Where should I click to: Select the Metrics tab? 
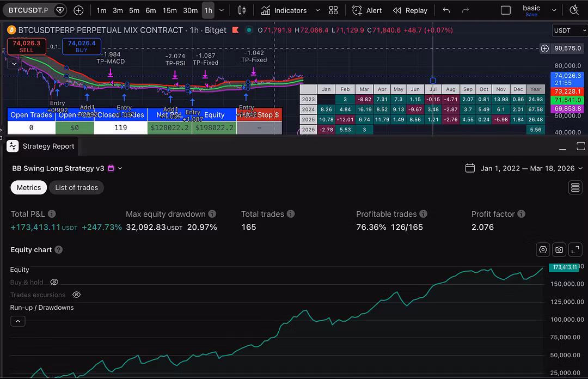coord(29,187)
